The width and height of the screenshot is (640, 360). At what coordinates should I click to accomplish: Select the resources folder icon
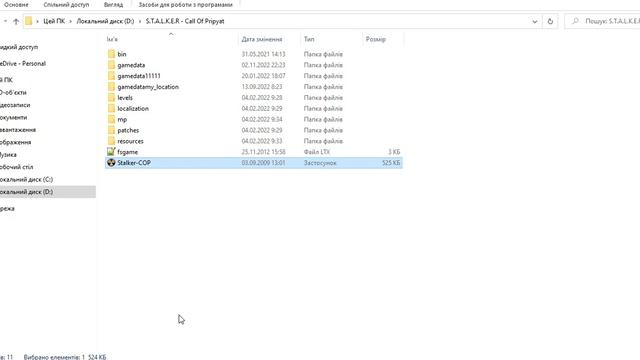coord(111,141)
